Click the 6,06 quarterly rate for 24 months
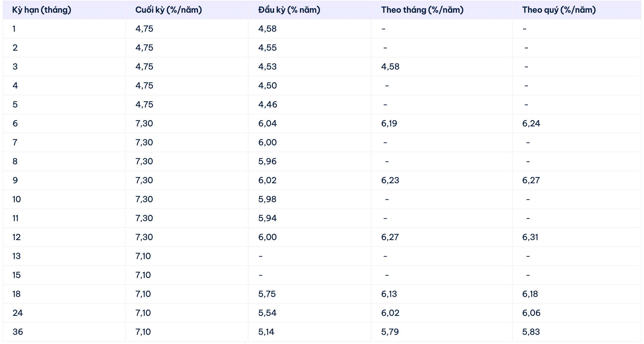Viewport: 644px width, 344px height. pyautogui.click(x=531, y=313)
